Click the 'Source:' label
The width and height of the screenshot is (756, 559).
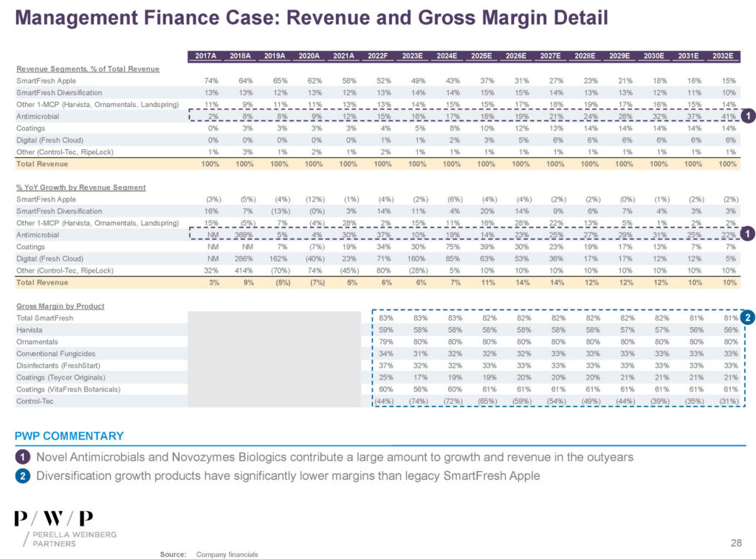(x=173, y=555)
